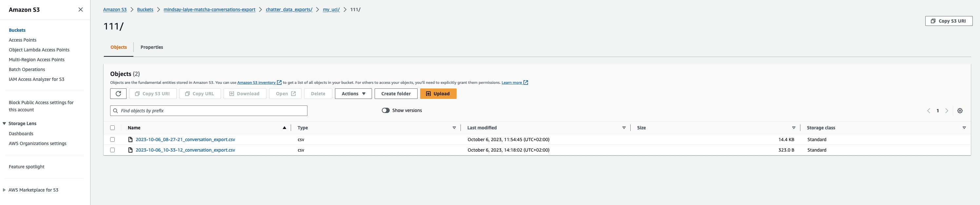Click external link icon beside Amazon S3 inventory

[x=279, y=83]
